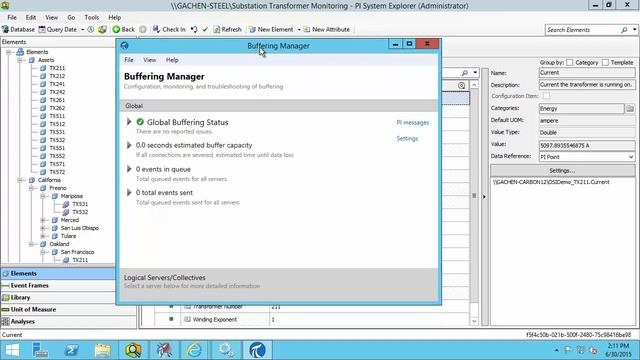
Task: Open the Settings link in Buffering Manager
Action: [x=407, y=138]
